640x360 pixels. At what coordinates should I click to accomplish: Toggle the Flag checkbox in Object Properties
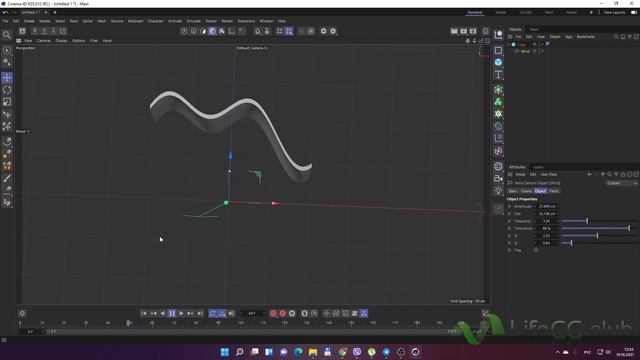(536, 250)
